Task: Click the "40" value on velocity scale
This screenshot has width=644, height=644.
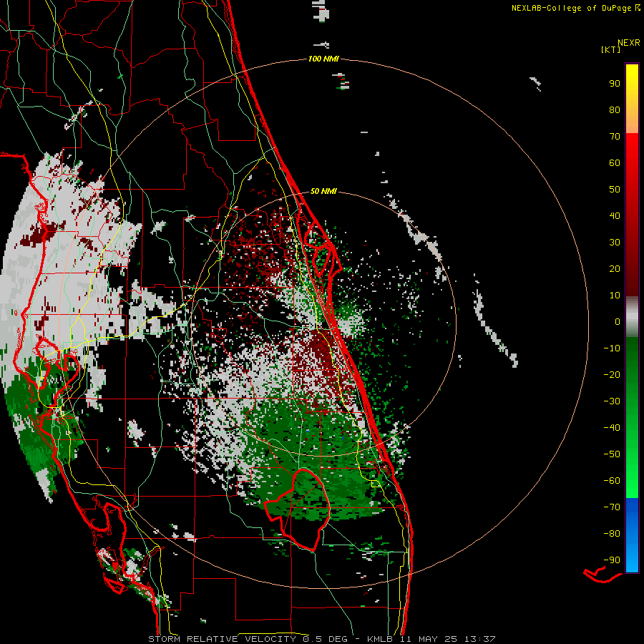Action: 615,216
